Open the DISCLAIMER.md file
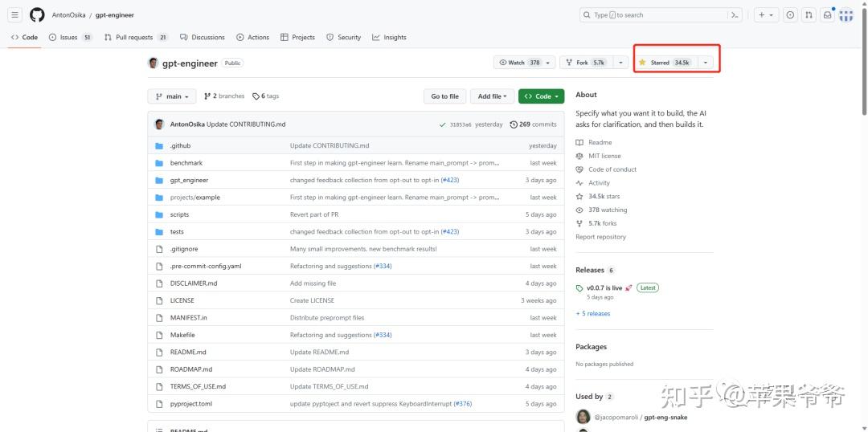The image size is (868, 432). [194, 283]
